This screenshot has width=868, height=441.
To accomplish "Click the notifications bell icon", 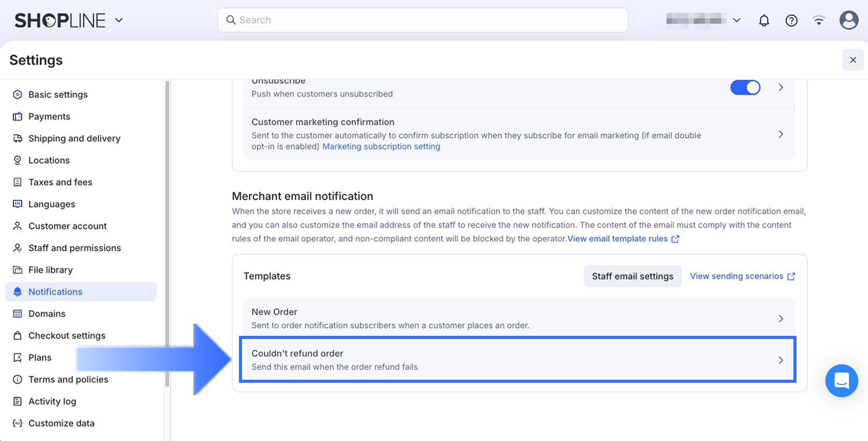I will [x=764, y=20].
